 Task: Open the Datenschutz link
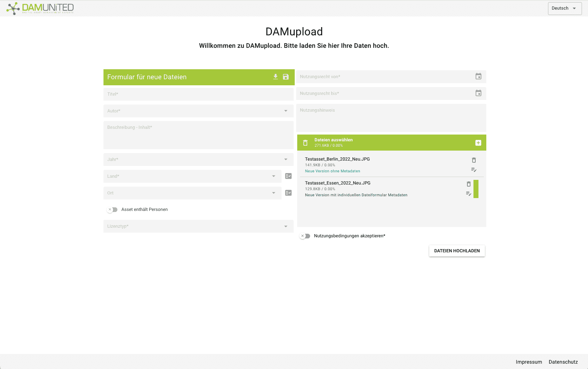pyautogui.click(x=563, y=362)
